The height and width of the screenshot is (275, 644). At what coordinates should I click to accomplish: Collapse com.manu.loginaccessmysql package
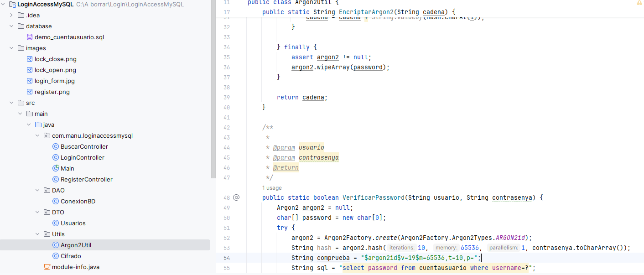coord(38,135)
